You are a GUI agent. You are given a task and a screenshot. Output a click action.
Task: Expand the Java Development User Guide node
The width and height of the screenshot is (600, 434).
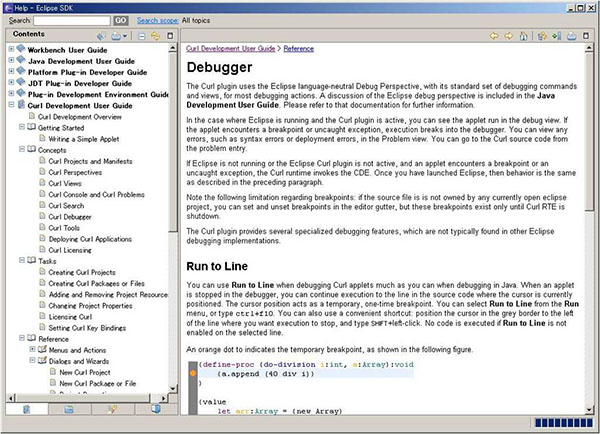11,60
